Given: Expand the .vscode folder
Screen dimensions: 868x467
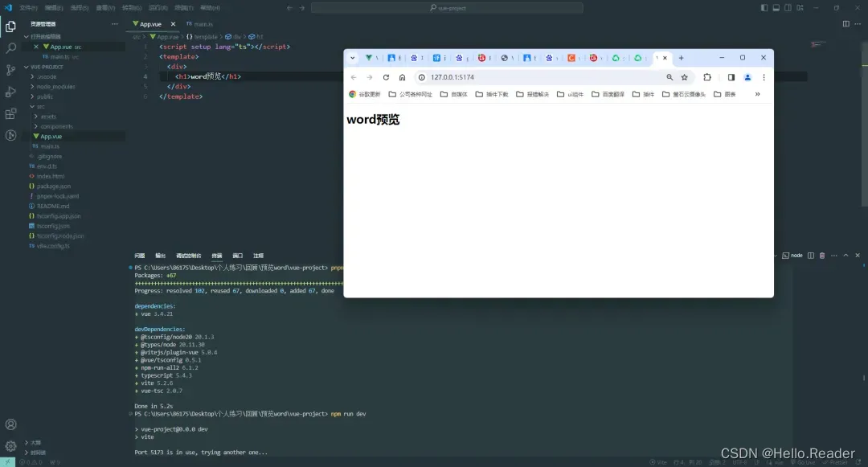Looking at the screenshot, I should coord(32,77).
